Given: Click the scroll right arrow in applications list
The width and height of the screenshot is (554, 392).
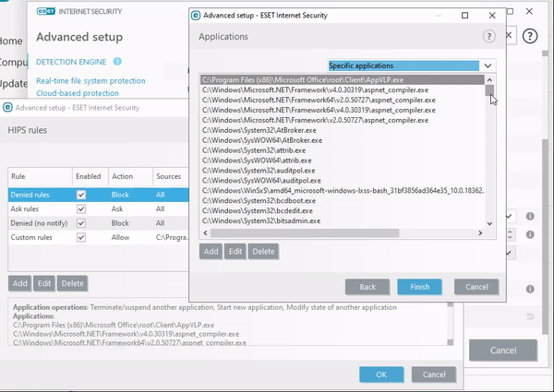Looking at the screenshot, I should tap(480, 232).
